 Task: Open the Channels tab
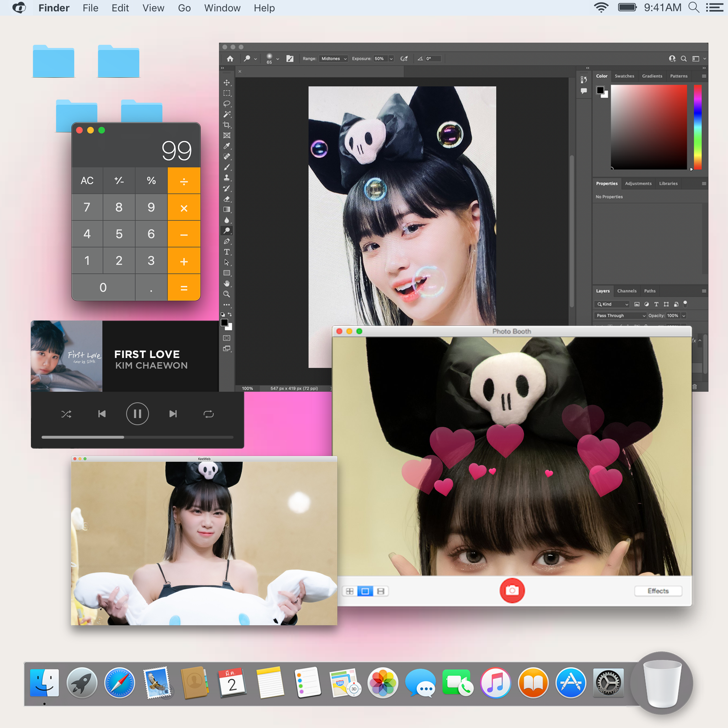point(626,291)
